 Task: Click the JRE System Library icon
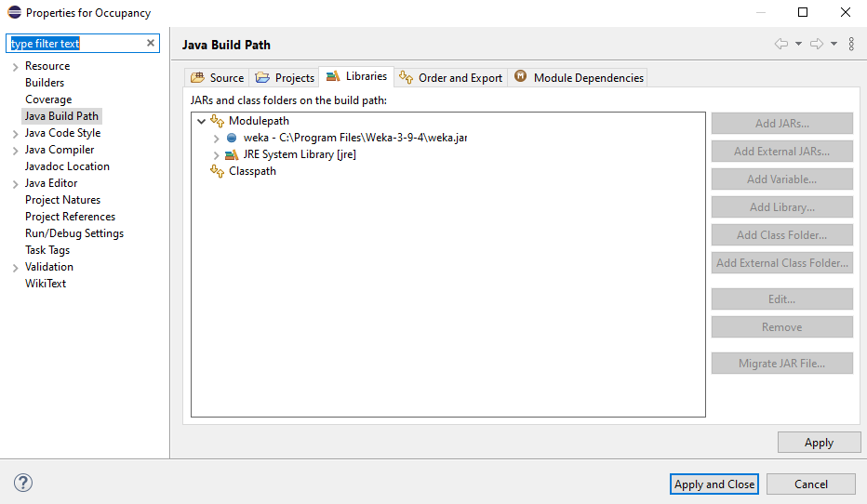point(232,154)
